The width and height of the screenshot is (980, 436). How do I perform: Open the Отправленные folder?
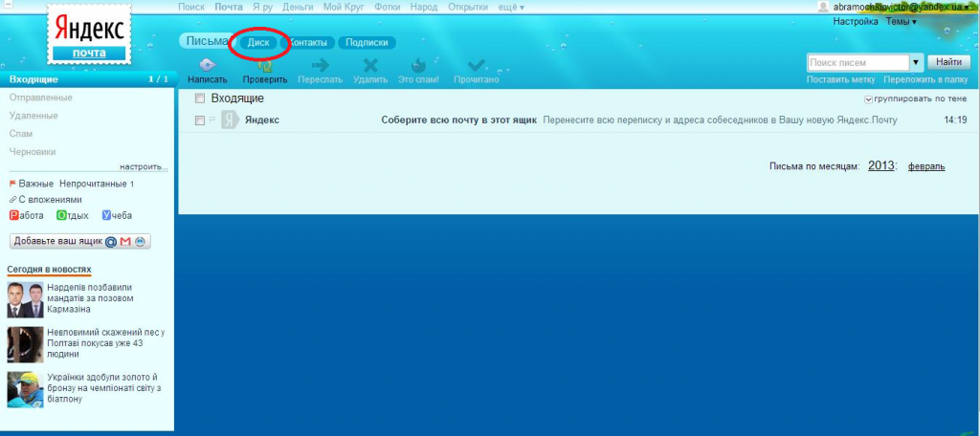pyautogui.click(x=41, y=98)
